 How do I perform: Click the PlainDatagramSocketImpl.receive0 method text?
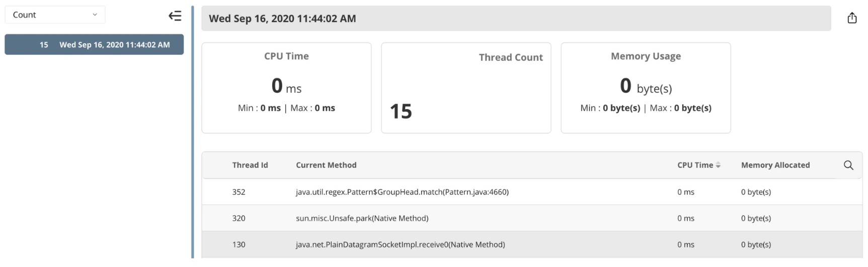point(400,244)
